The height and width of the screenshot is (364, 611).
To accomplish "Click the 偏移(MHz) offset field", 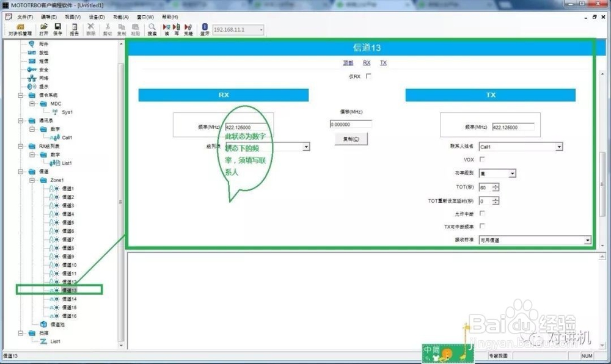I will click(x=351, y=124).
